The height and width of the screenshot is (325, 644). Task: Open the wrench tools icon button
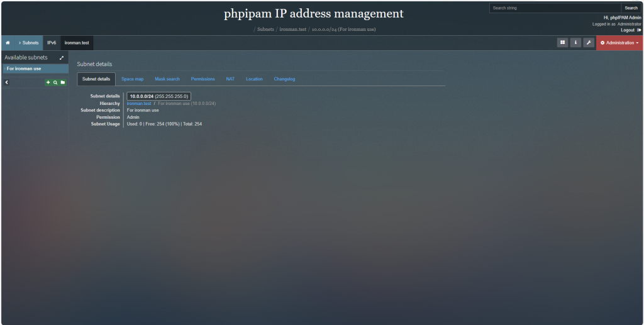click(x=589, y=42)
